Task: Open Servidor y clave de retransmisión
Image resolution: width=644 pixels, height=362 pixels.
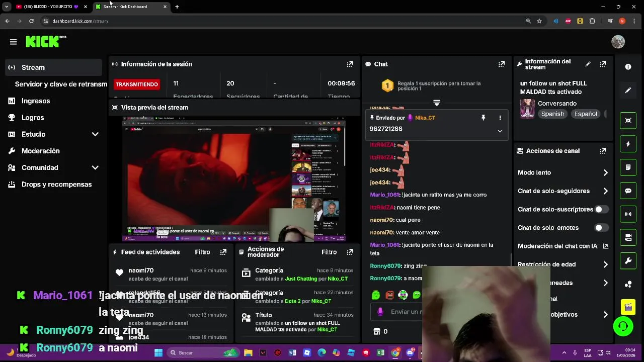Action: (61, 84)
